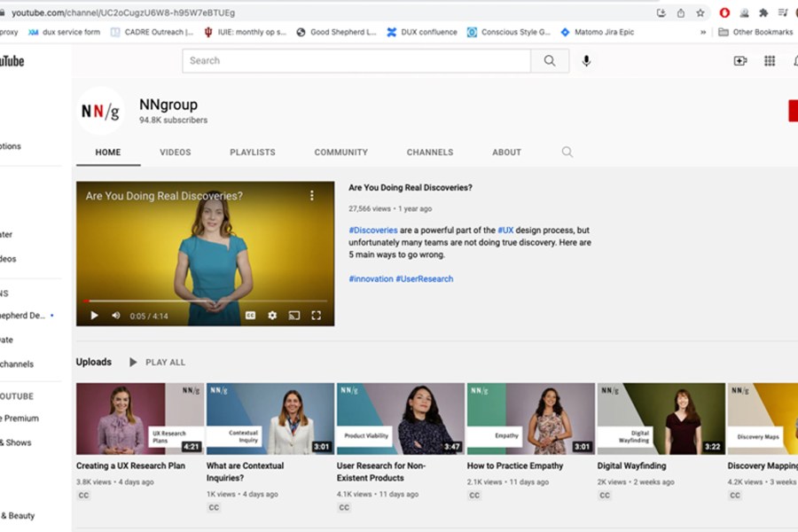Toggle closed captions on the featured video
The height and width of the screenshot is (532, 798).
(x=251, y=315)
